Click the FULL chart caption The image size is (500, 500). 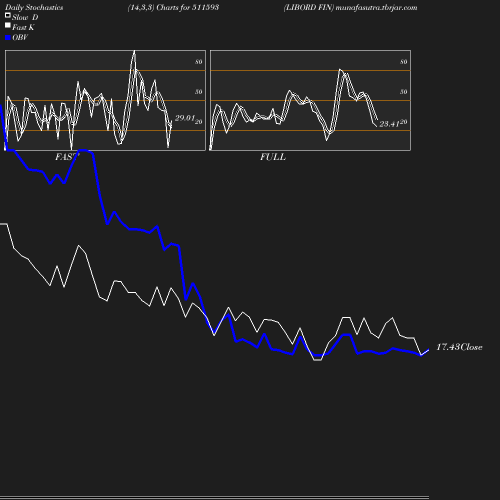pyautogui.click(x=273, y=157)
